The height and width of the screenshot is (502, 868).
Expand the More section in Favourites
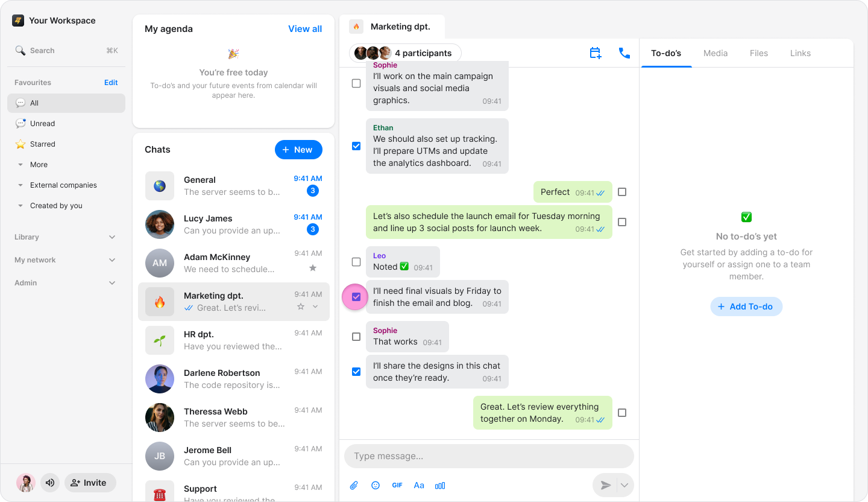click(20, 165)
